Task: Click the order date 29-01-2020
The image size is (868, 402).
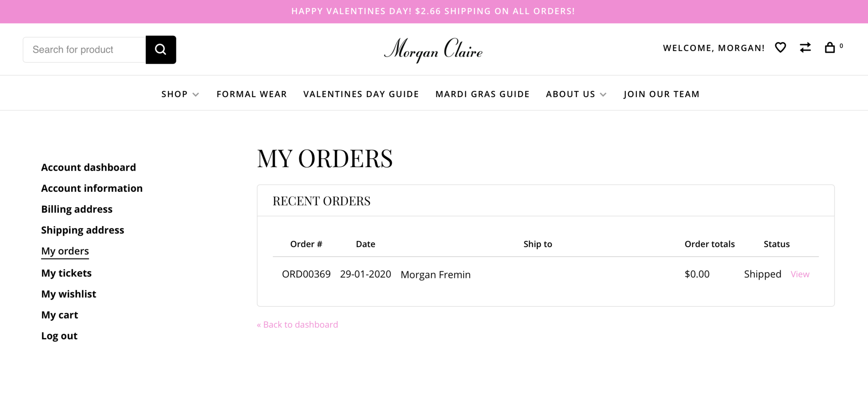Action: [x=366, y=274]
